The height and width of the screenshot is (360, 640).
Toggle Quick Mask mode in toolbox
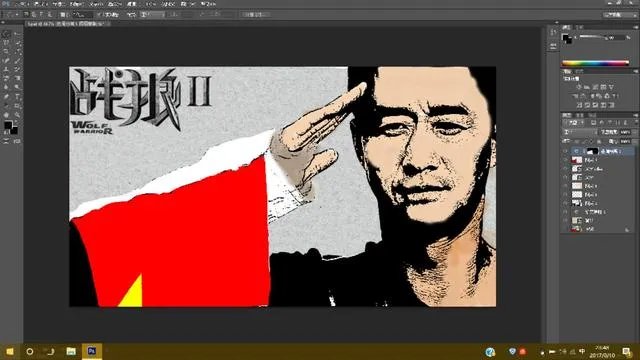click(6, 141)
